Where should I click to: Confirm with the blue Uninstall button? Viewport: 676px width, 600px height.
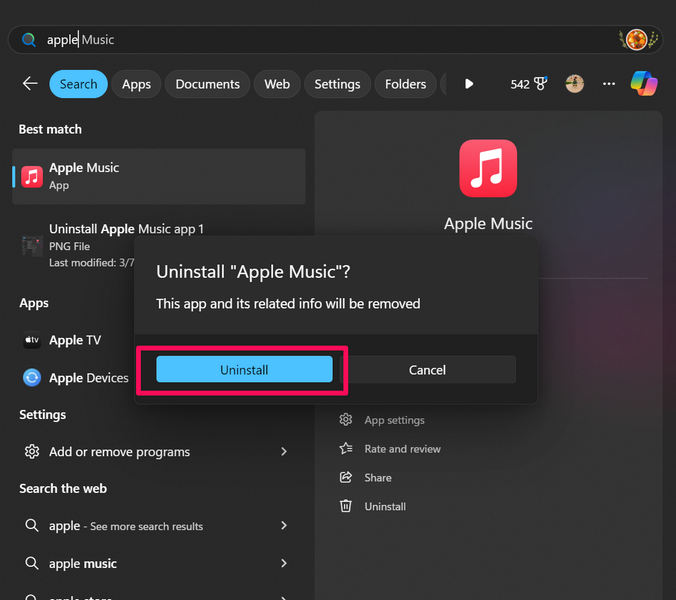click(x=244, y=369)
